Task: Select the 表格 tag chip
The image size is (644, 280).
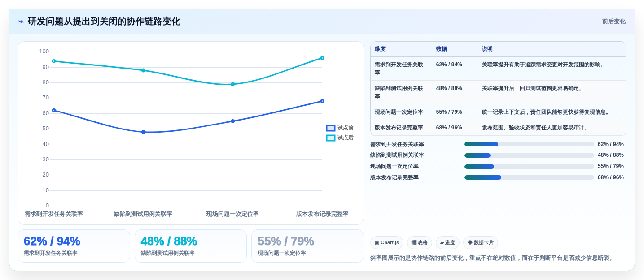Action: tap(420, 243)
